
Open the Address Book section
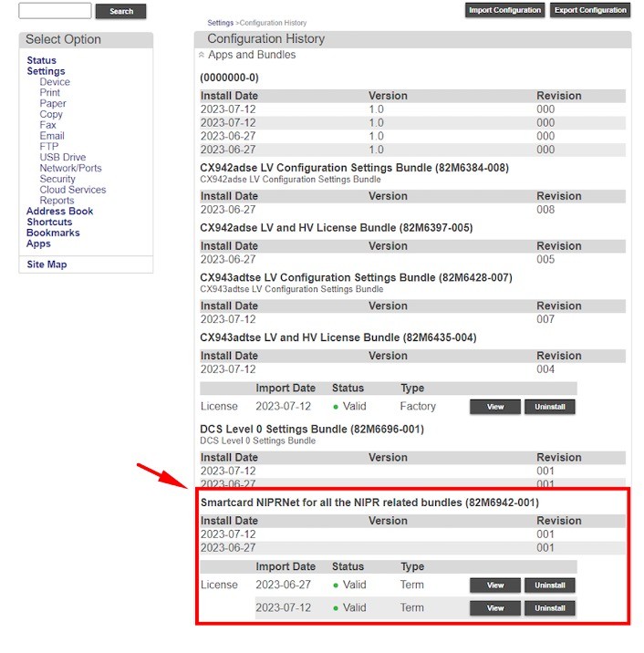pos(59,211)
